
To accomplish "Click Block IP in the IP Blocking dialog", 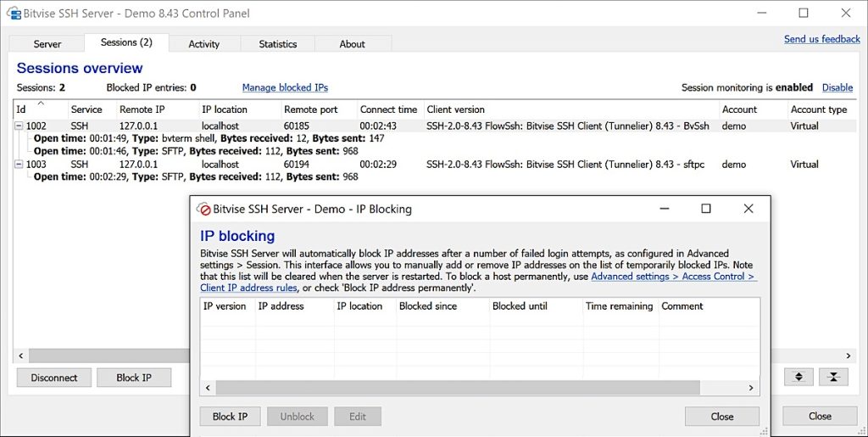I will 230,417.
